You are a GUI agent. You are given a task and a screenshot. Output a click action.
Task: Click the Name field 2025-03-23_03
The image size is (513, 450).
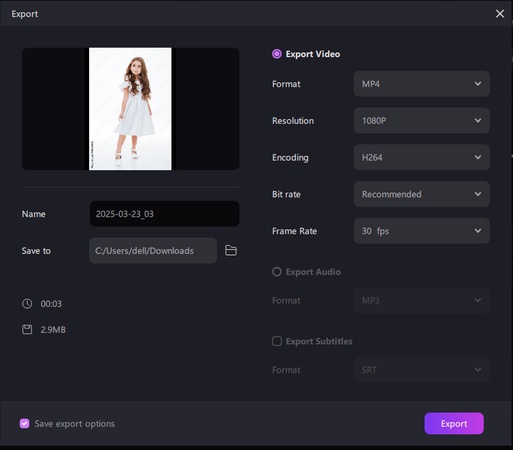point(164,214)
